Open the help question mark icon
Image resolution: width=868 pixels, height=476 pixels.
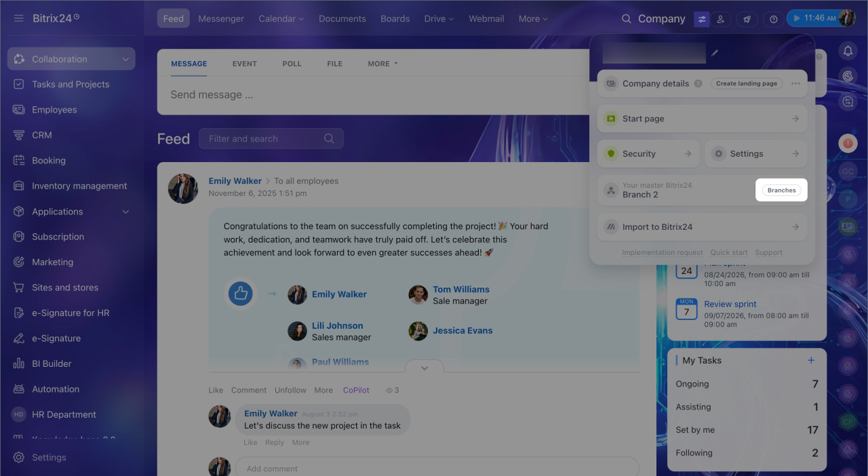(774, 19)
